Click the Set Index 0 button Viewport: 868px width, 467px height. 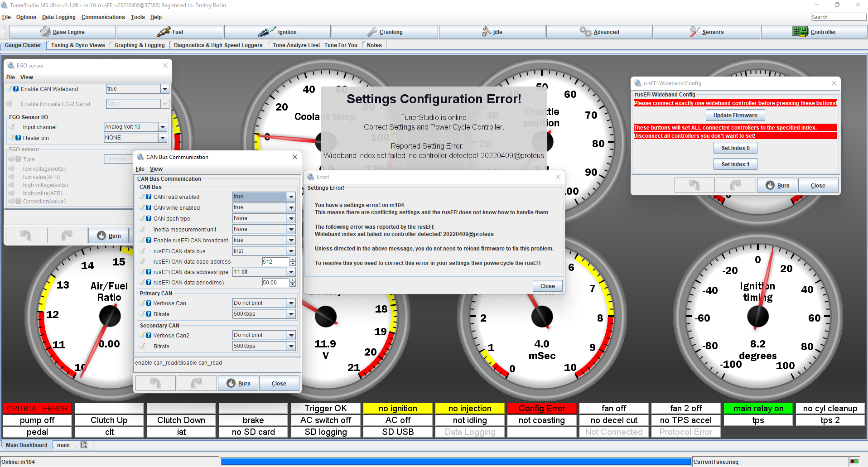pyautogui.click(x=735, y=148)
